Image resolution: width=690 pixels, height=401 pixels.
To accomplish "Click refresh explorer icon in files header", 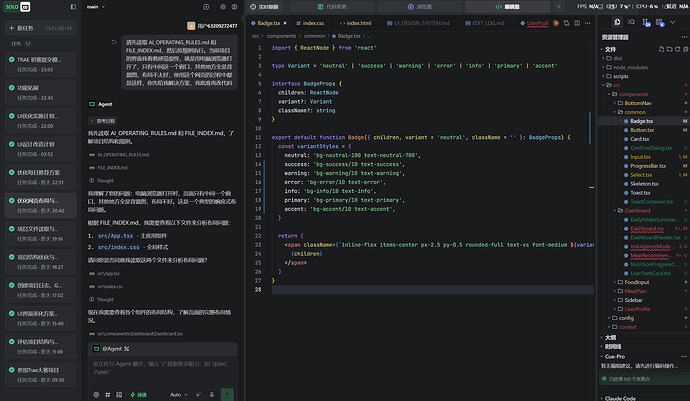I will pyautogui.click(x=678, y=49).
